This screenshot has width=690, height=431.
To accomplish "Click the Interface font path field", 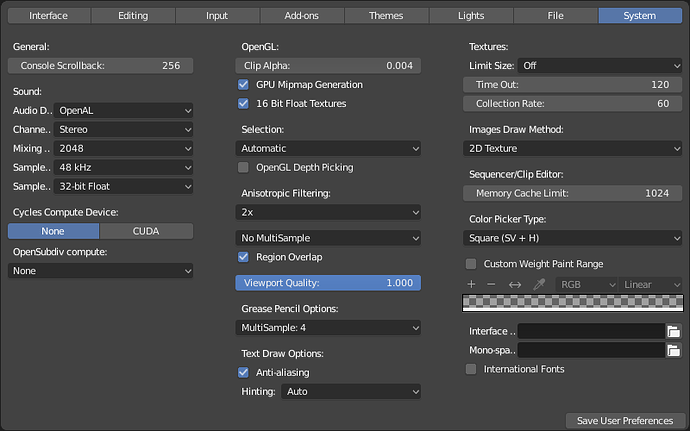I will pyautogui.click(x=591, y=331).
